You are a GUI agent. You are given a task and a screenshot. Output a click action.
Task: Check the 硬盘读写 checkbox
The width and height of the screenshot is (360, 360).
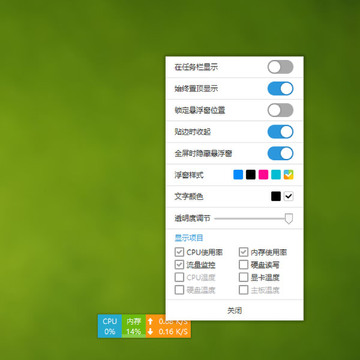click(x=244, y=265)
